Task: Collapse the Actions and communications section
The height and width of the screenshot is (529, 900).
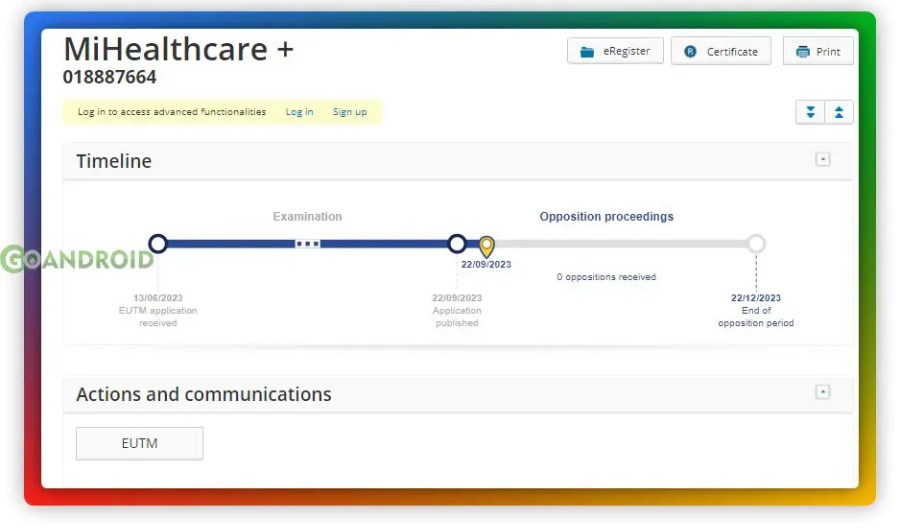Action: pos(822,392)
